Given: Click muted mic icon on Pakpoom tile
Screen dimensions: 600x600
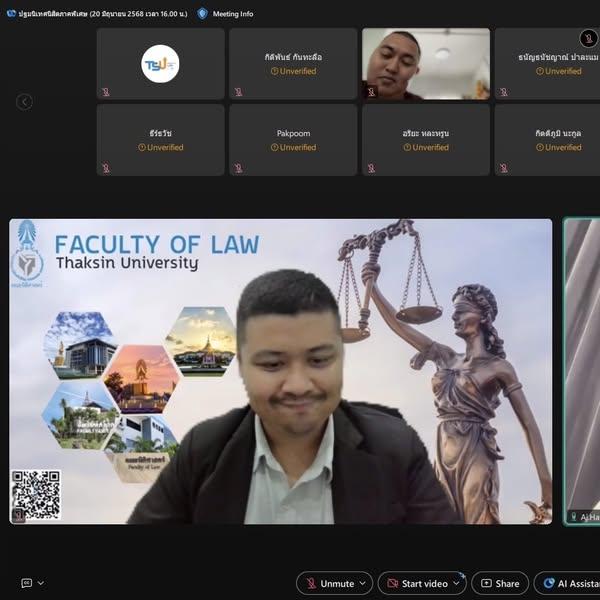Looking at the screenshot, I should click(x=238, y=168).
